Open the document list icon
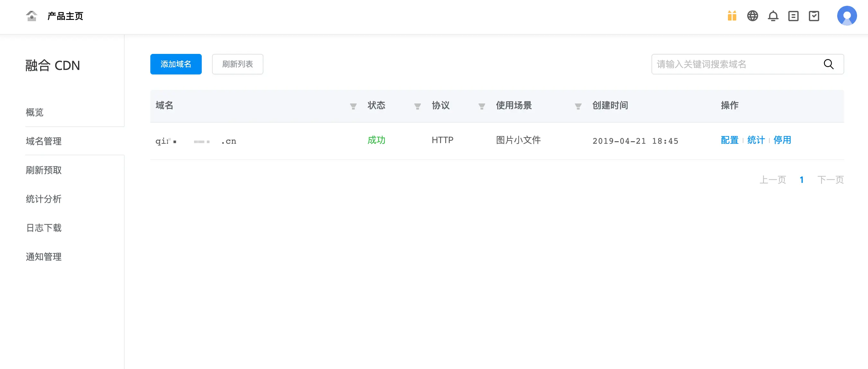Image resolution: width=868 pixels, height=369 pixels. pyautogui.click(x=793, y=16)
